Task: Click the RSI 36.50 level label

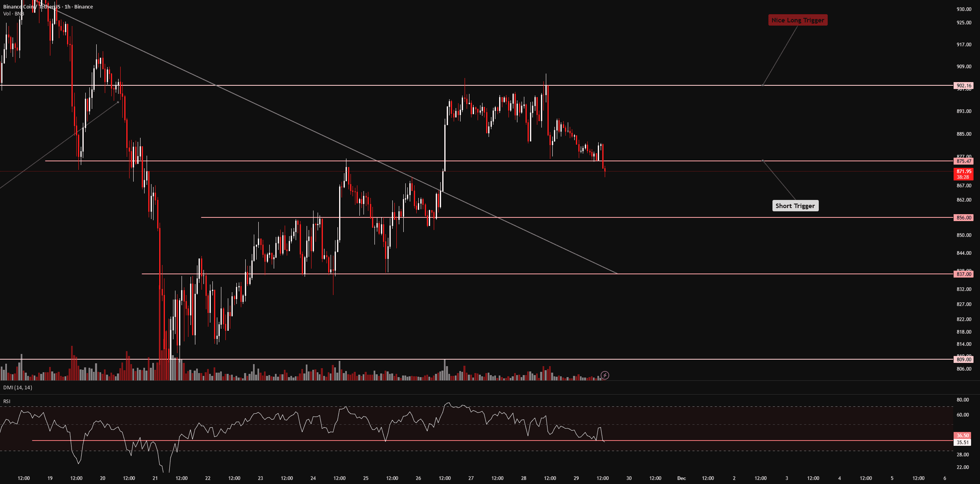Action: click(x=963, y=436)
